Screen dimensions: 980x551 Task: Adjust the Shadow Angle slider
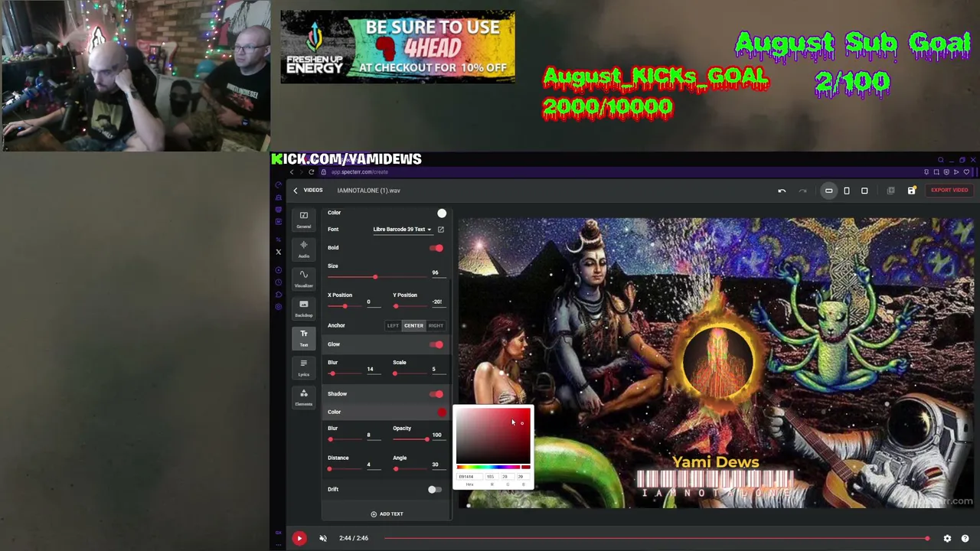tap(410, 469)
